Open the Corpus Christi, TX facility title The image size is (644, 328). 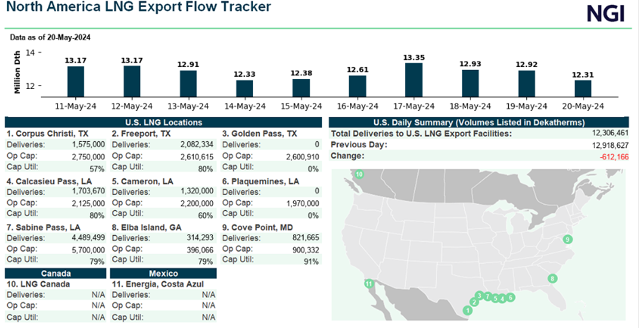[x=47, y=133]
